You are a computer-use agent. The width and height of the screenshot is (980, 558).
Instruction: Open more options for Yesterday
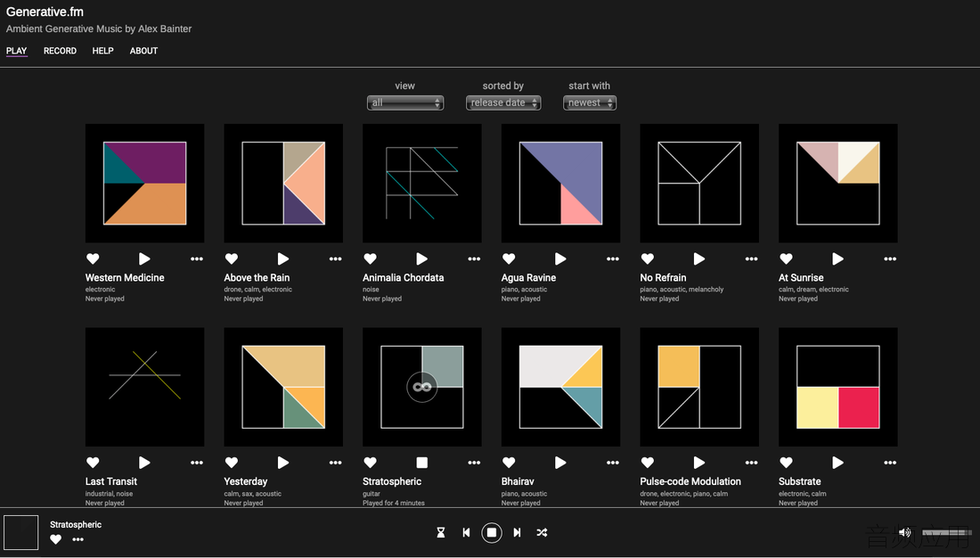point(336,463)
